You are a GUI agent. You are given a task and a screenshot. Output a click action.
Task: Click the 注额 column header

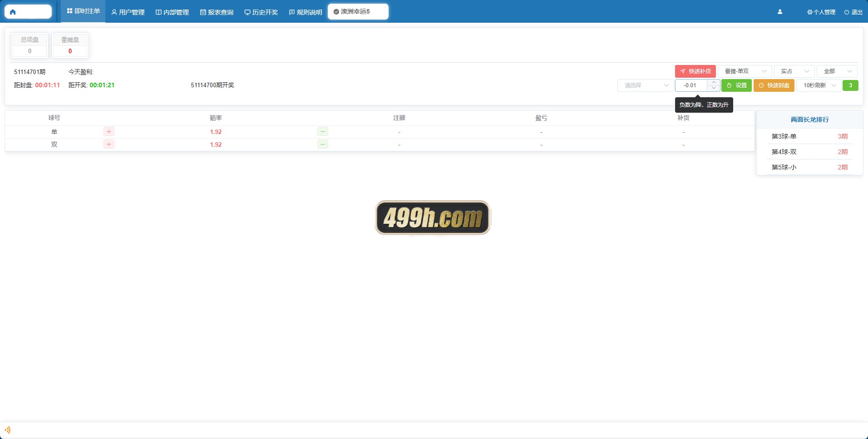[399, 118]
